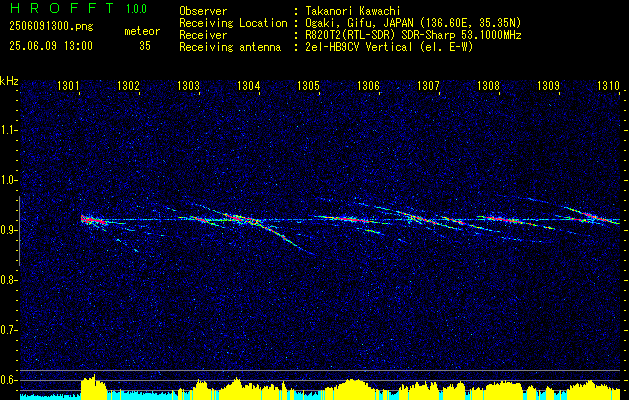The height and width of the screenshot is (400, 629).
Task: Click the meteor count value 35
Action: coord(145,46)
